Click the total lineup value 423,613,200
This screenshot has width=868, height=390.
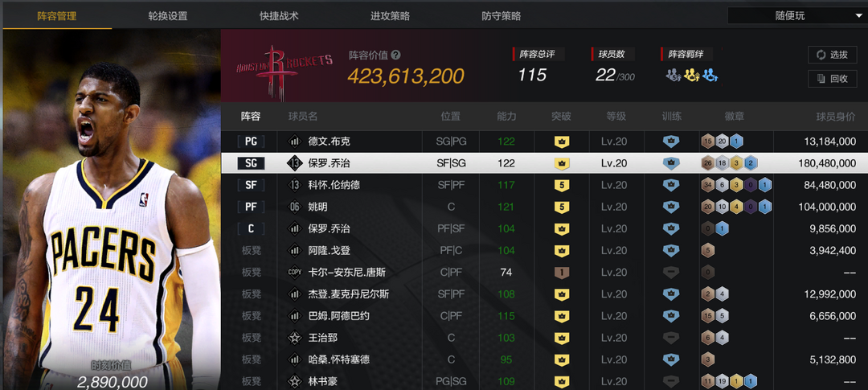tap(406, 76)
